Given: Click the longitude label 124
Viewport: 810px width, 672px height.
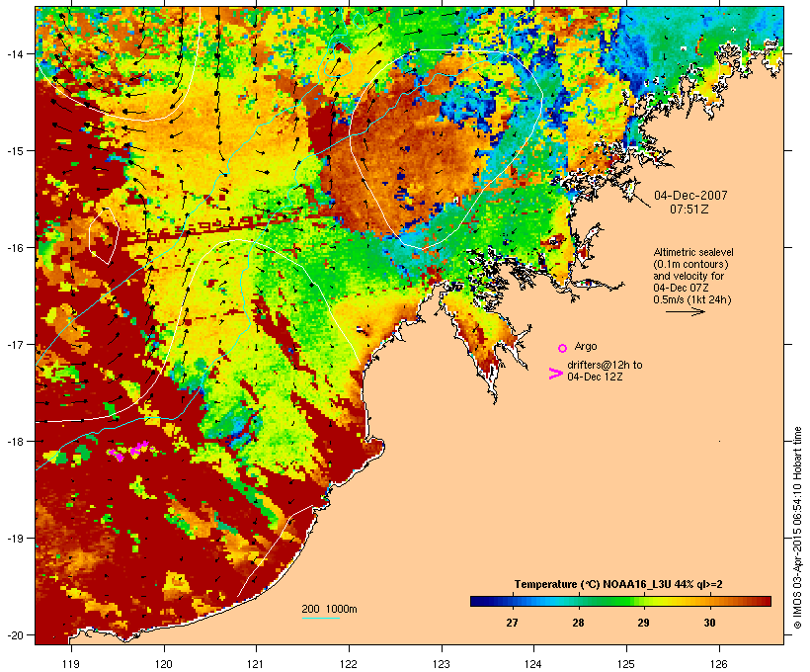Looking at the screenshot, I should 533,664.
